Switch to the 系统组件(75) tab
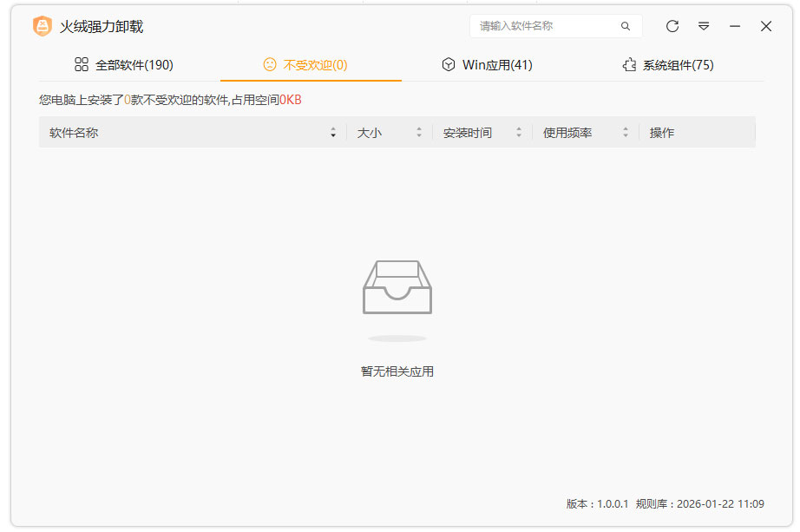800x532 pixels. [677, 64]
